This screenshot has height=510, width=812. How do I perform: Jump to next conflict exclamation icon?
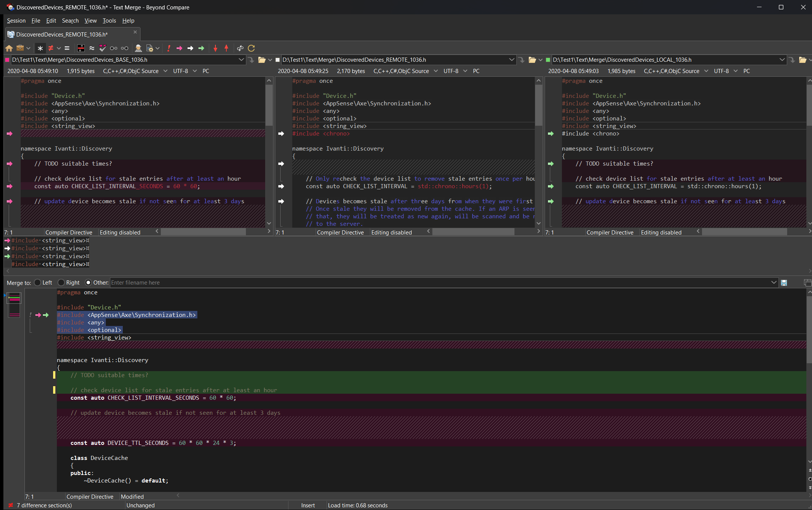(x=169, y=48)
